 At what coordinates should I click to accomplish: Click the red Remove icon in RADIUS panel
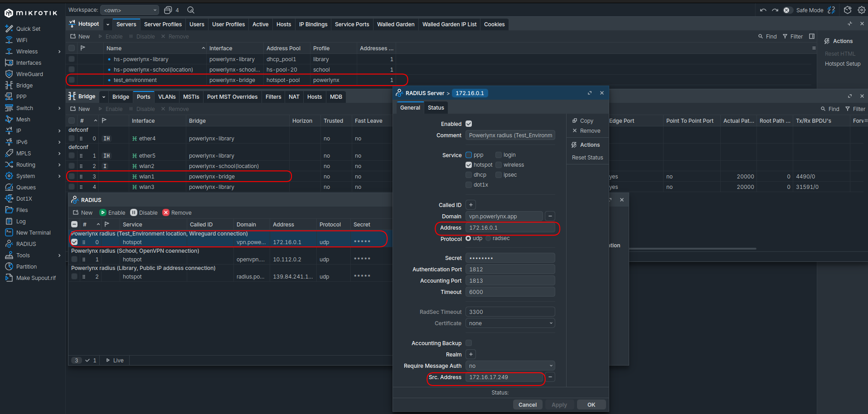click(x=166, y=213)
